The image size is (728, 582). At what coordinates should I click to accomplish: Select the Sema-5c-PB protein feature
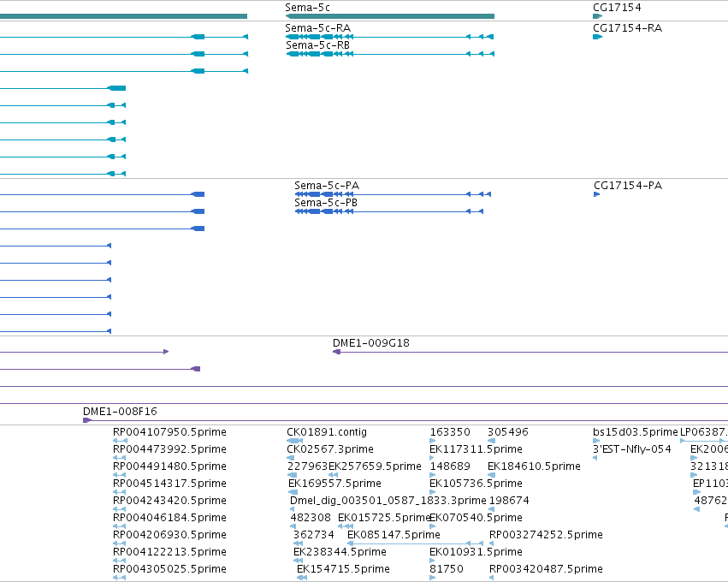(x=389, y=211)
